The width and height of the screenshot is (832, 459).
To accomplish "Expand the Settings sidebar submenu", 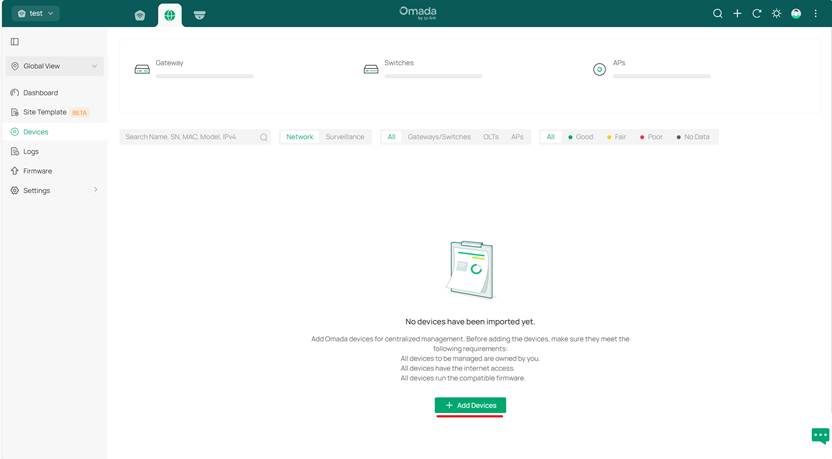I will point(54,190).
